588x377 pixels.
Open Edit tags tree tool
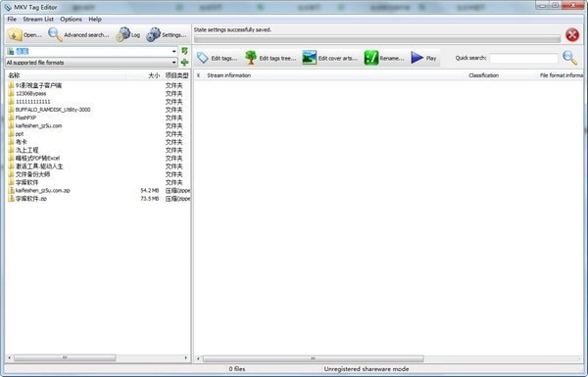pyautogui.click(x=251, y=58)
